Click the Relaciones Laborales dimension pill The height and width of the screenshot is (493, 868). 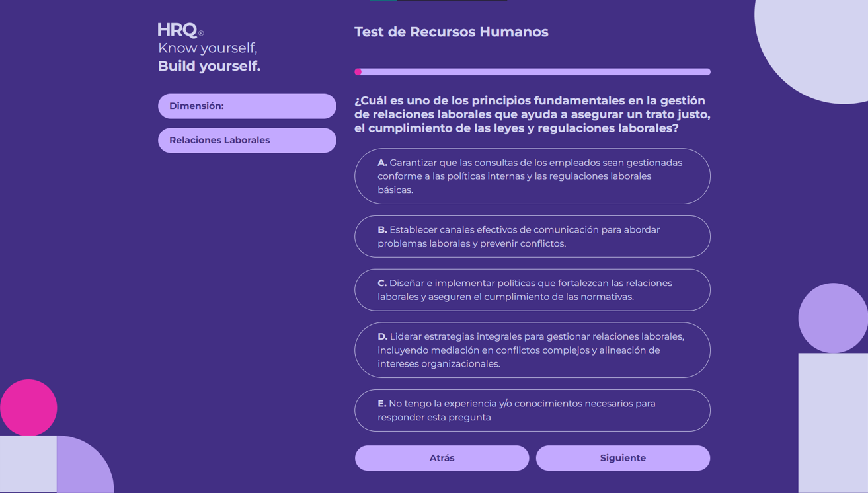(x=247, y=140)
